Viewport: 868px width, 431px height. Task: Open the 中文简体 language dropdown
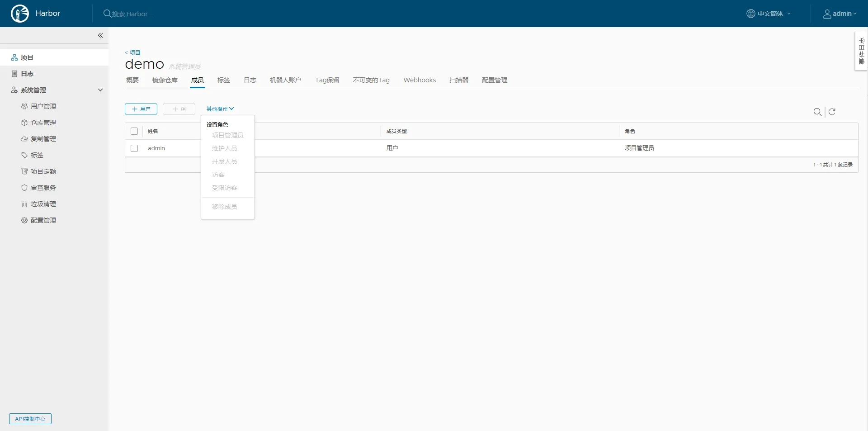coord(769,14)
